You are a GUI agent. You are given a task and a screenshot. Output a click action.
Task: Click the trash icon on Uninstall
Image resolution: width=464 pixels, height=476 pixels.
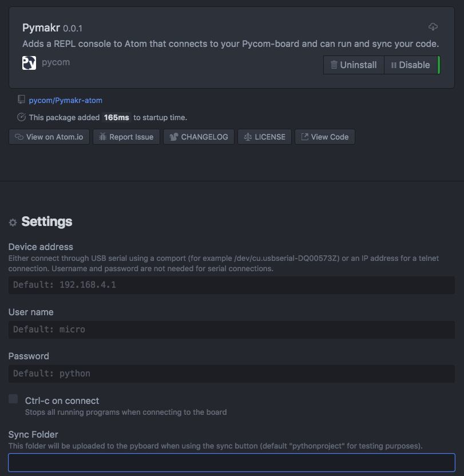[x=334, y=65]
